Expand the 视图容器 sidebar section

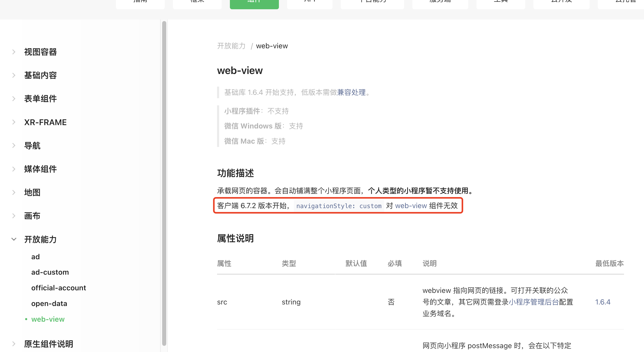(14, 52)
